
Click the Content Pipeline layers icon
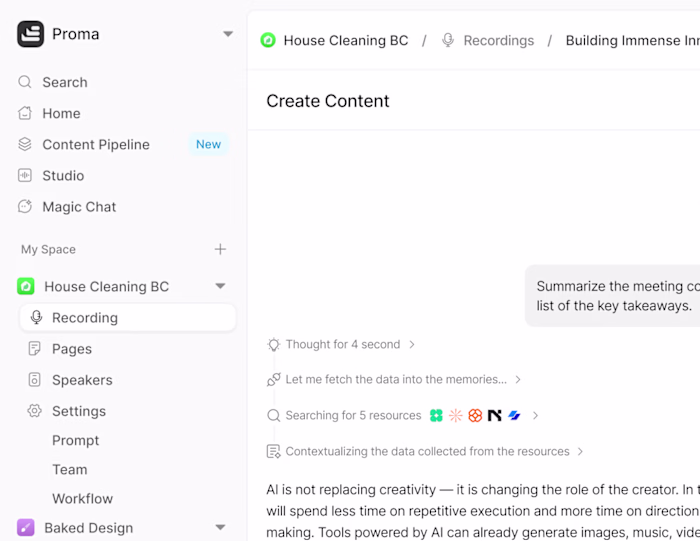click(x=25, y=144)
